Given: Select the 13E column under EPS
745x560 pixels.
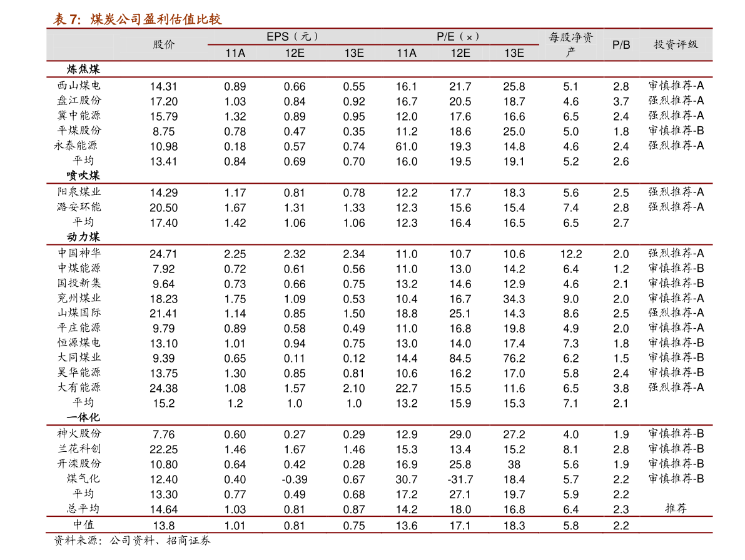Looking at the screenshot, I should pyautogui.click(x=354, y=53).
